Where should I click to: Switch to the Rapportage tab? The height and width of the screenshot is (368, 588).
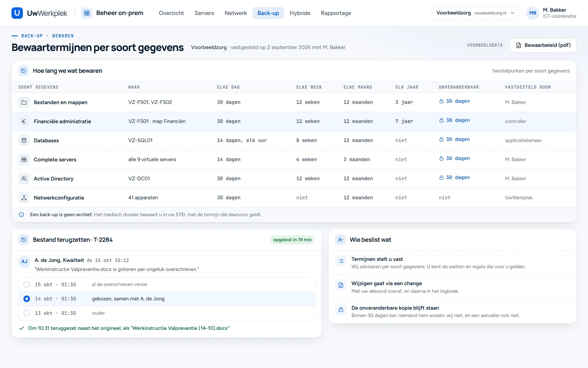336,13
